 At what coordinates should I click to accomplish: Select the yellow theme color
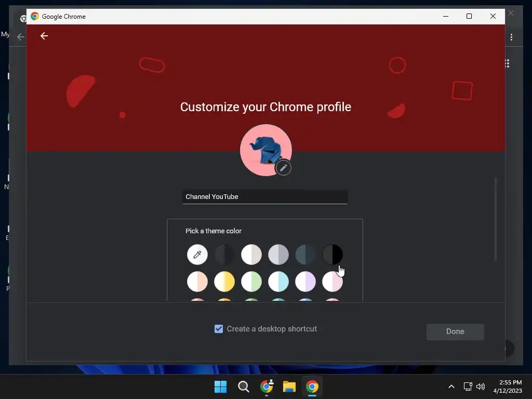coord(224,282)
